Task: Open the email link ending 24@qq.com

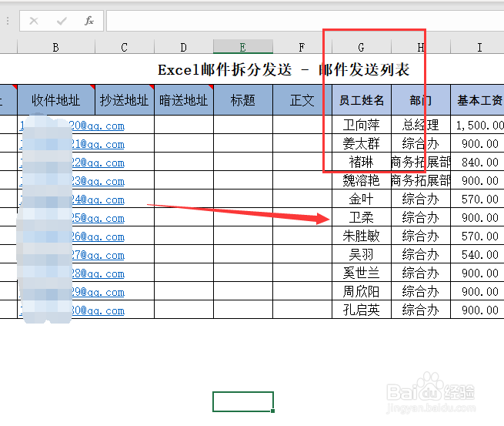Action: tap(97, 200)
